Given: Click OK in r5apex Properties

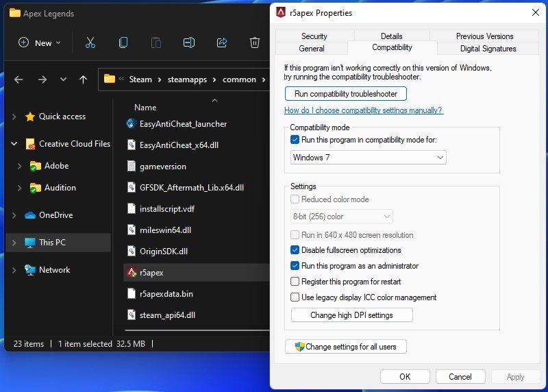Looking at the screenshot, I should pos(405,377).
